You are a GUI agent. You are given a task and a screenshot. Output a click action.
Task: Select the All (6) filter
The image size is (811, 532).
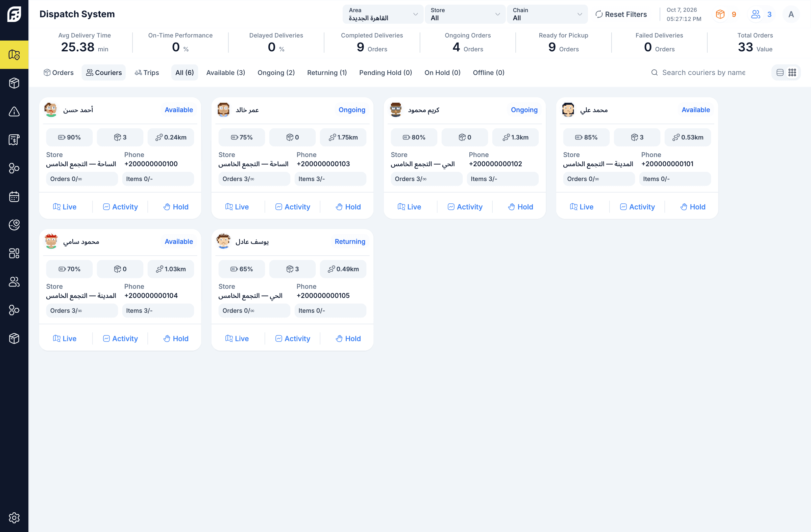[185, 73]
